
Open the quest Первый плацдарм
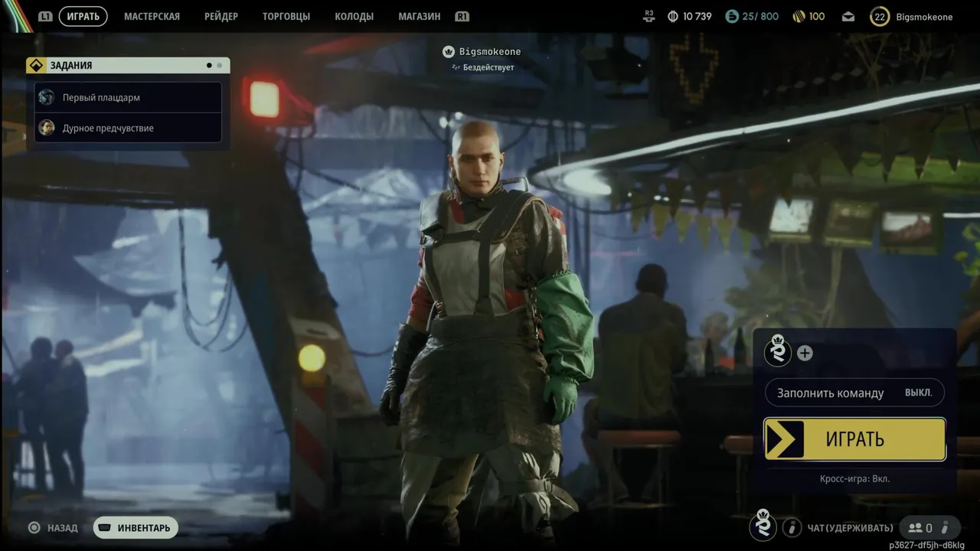[129, 97]
